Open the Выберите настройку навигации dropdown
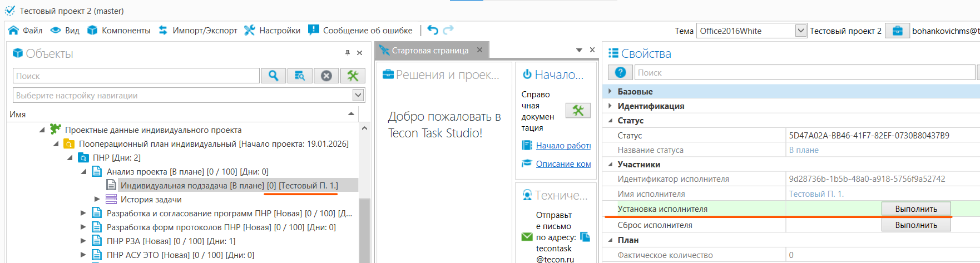This screenshot has width=980, height=263. pyautogui.click(x=358, y=95)
